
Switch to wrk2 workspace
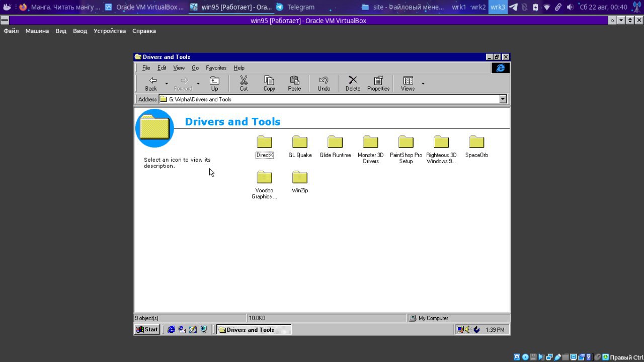[478, 7]
